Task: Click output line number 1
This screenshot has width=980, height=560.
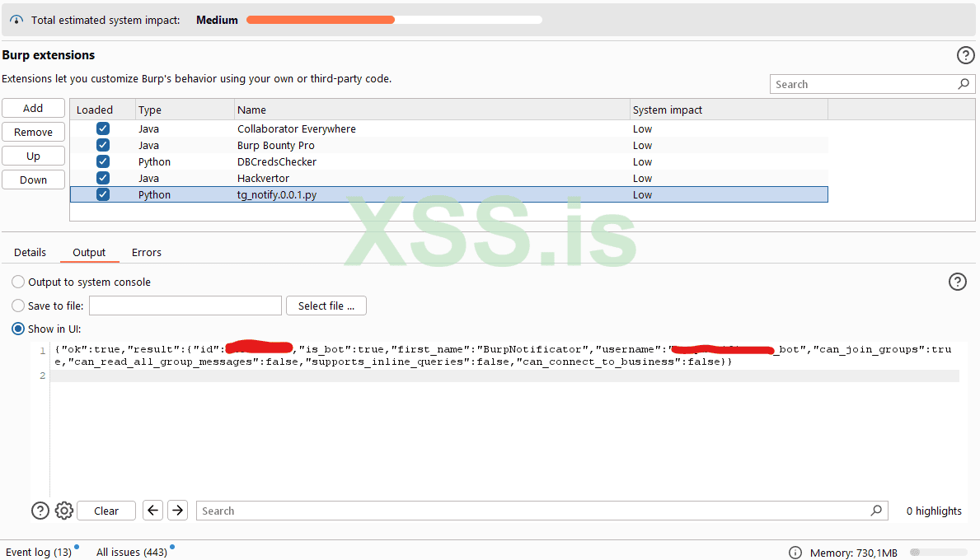Action: pyautogui.click(x=43, y=350)
